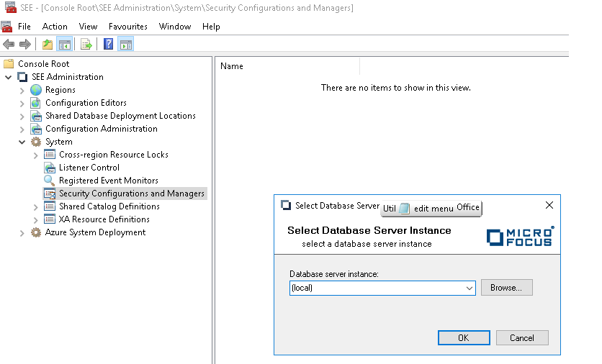Image resolution: width=602 pixels, height=364 pixels.
Task: Click the Up One Level folder icon
Action: [48, 45]
